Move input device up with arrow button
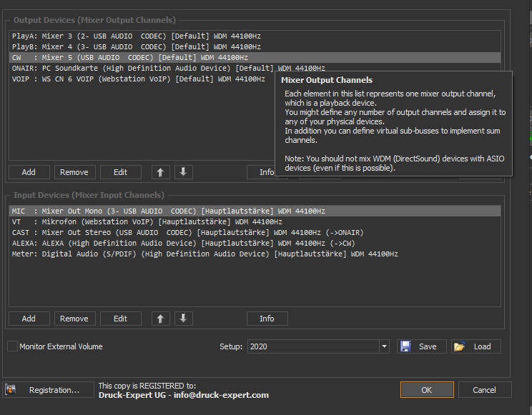Screen dimensions: 532x415 pyautogui.click(x=162, y=319)
